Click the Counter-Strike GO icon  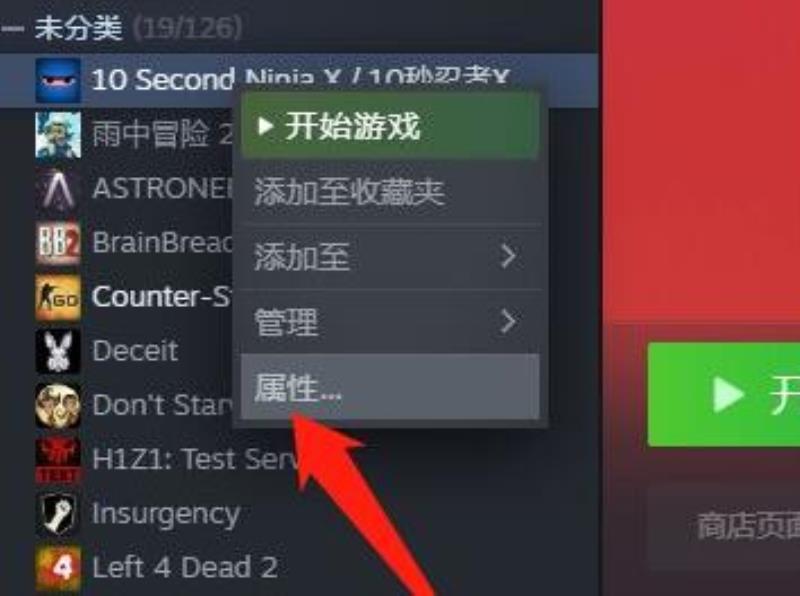click(x=58, y=297)
